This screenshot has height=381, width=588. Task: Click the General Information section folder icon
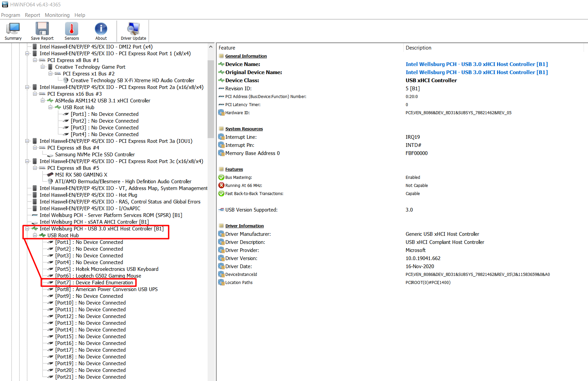(221, 56)
